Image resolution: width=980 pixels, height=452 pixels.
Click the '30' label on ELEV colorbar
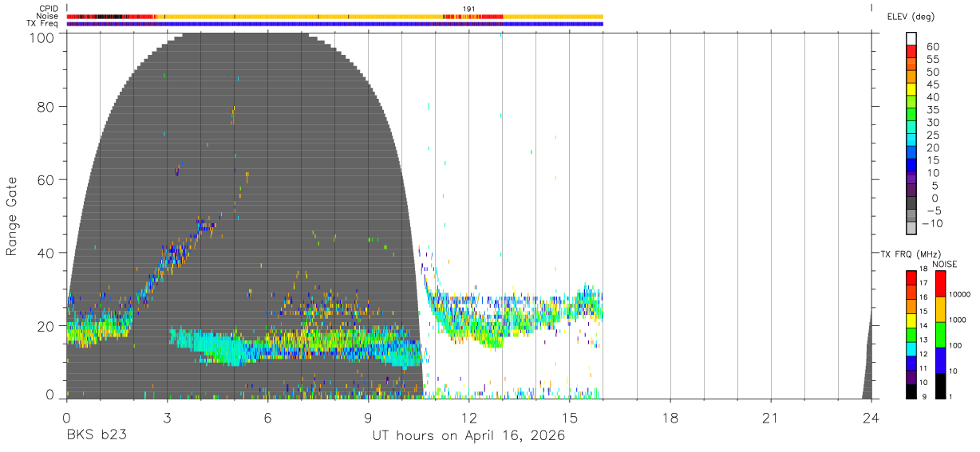point(932,123)
